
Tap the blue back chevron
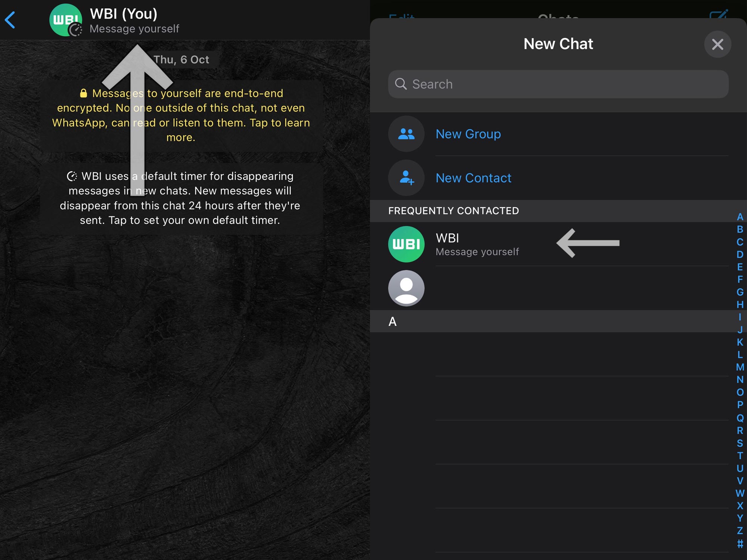(x=10, y=20)
